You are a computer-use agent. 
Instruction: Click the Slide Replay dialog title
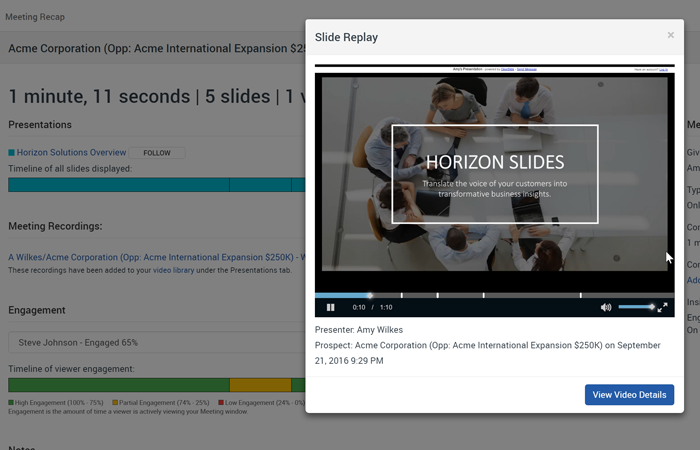[x=346, y=37]
